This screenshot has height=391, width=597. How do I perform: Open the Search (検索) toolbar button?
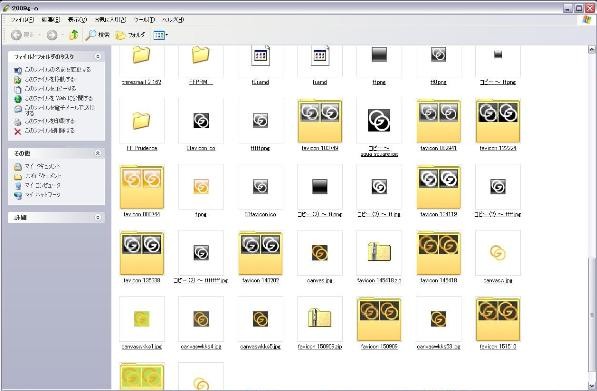[98, 35]
